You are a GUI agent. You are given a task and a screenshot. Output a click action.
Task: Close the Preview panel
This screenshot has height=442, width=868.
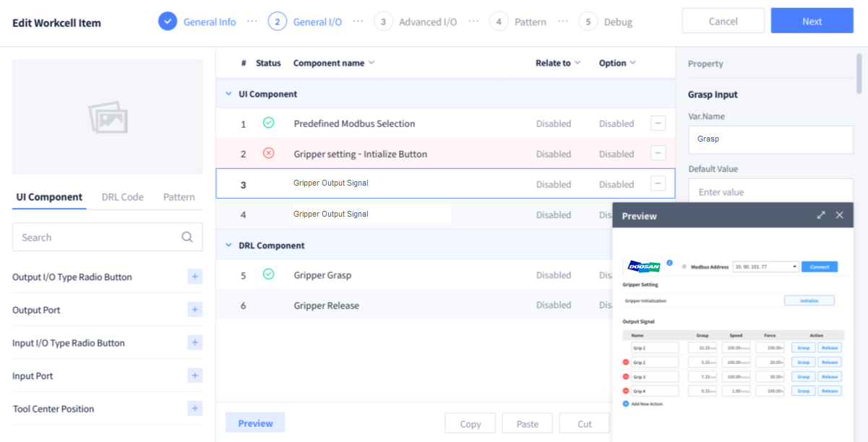839,215
